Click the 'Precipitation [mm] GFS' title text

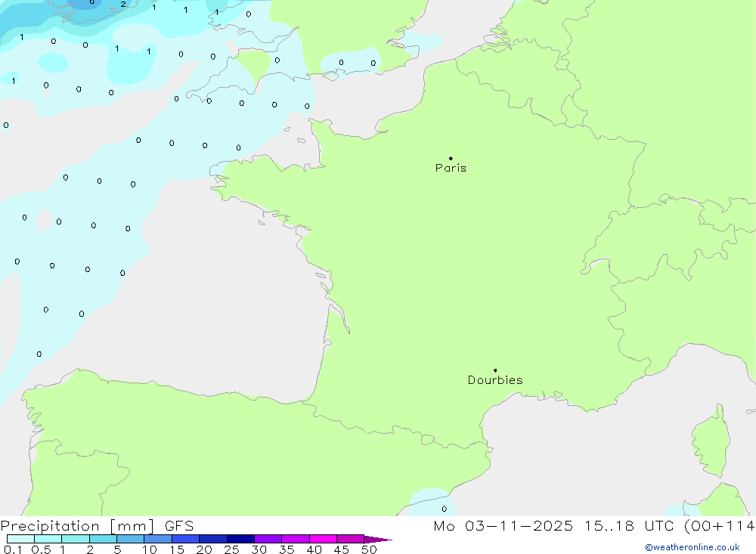pyautogui.click(x=97, y=525)
